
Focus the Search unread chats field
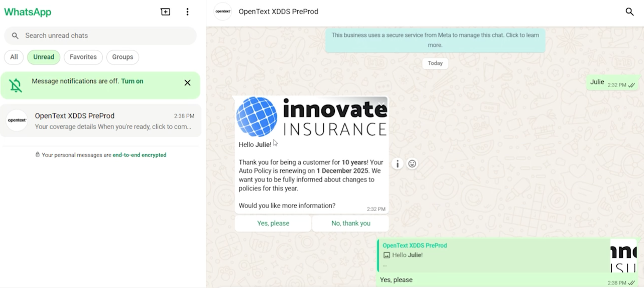click(100, 36)
